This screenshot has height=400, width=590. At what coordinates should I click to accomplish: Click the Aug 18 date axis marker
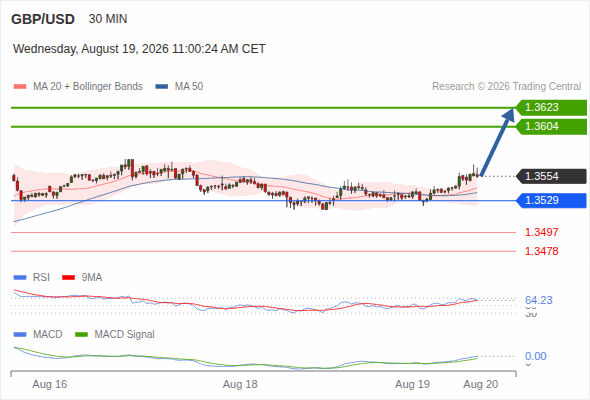pyautogui.click(x=240, y=384)
